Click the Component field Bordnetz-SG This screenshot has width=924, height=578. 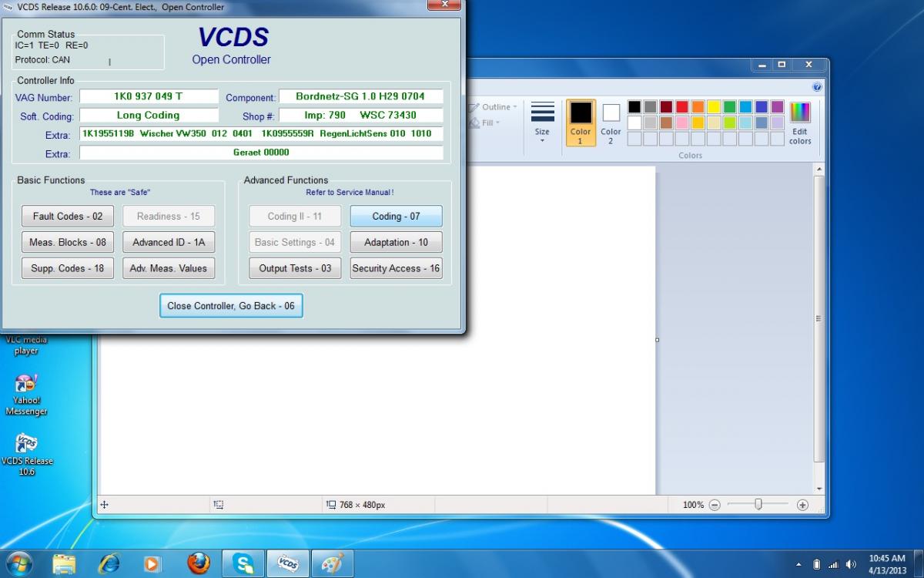(360, 96)
